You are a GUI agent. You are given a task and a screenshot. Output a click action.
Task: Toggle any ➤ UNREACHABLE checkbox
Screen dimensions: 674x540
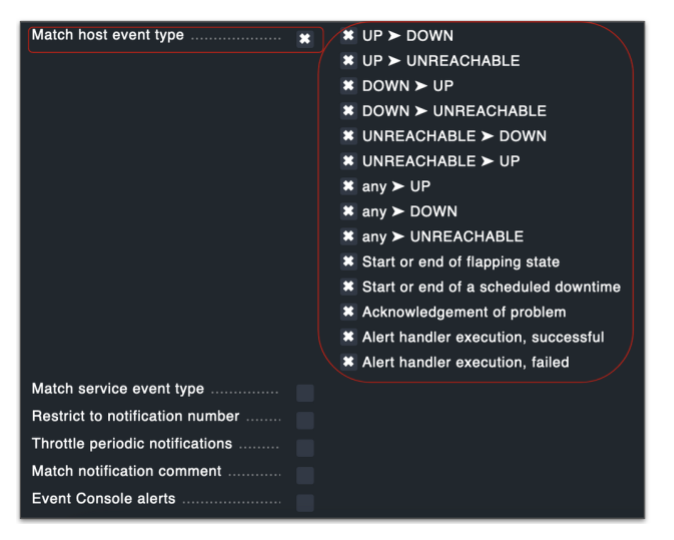[x=348, y=236]
